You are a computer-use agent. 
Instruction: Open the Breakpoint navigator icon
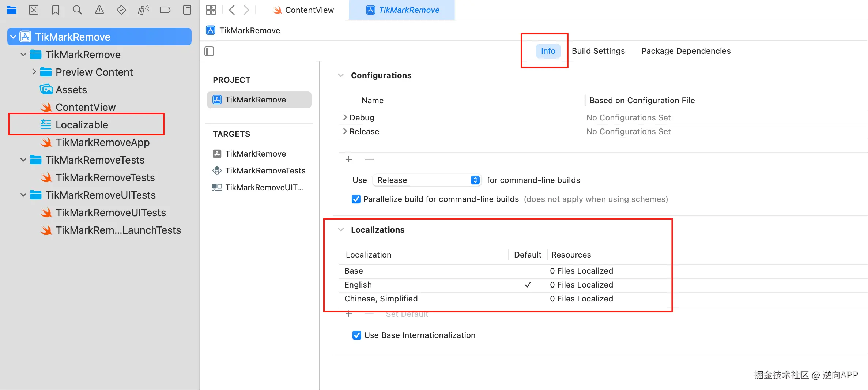[x=165, y=10]
